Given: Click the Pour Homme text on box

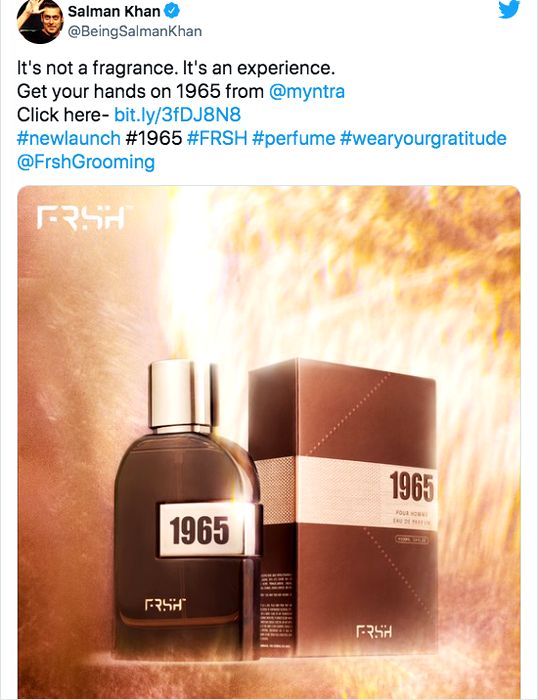Looking at the screenshot, I should click(x=412, y=514).
